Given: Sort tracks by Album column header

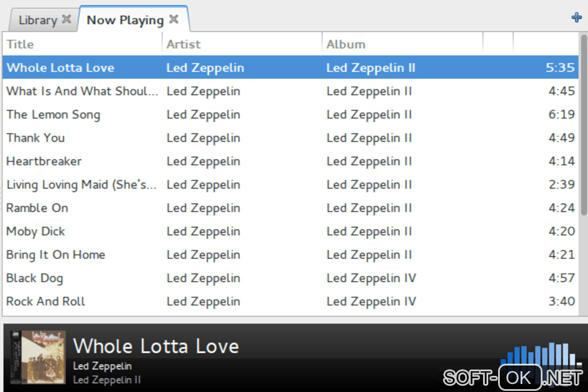Looking at the screenshot, I should point(402,44).
